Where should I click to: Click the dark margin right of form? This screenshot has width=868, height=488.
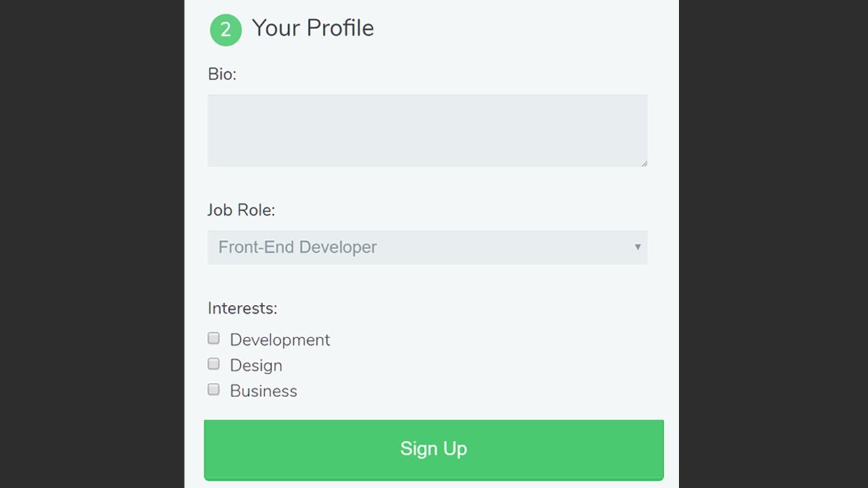[x=773, y=244]
